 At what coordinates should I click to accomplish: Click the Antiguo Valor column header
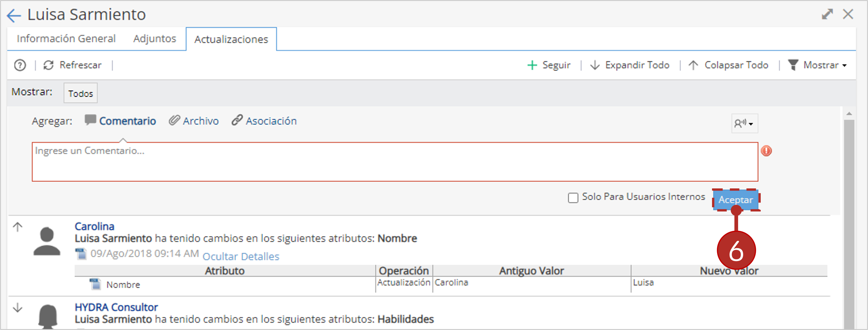coord(531,271)
